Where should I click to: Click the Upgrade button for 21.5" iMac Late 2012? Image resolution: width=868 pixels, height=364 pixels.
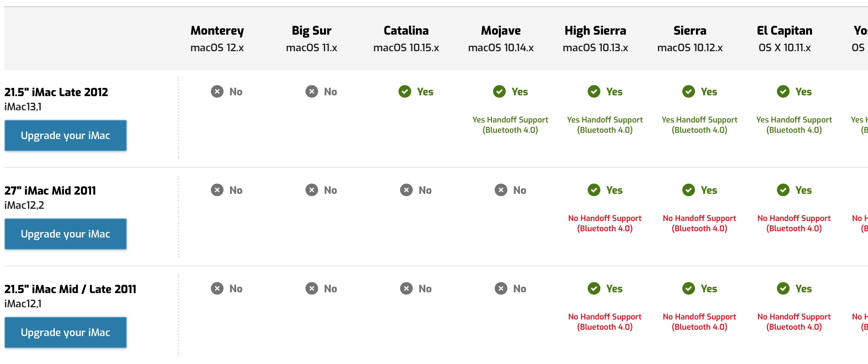click(x=65, y=136)
